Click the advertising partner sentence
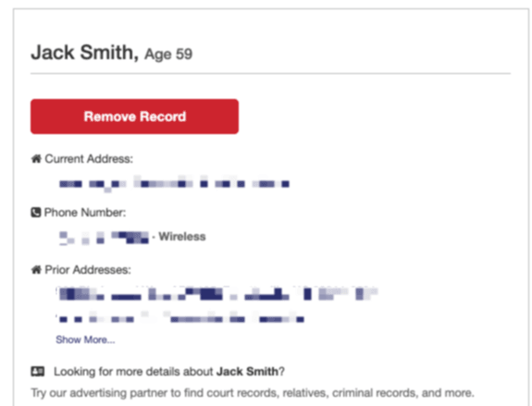This screenshot has height=406, width=532. (x=253, y=393)
